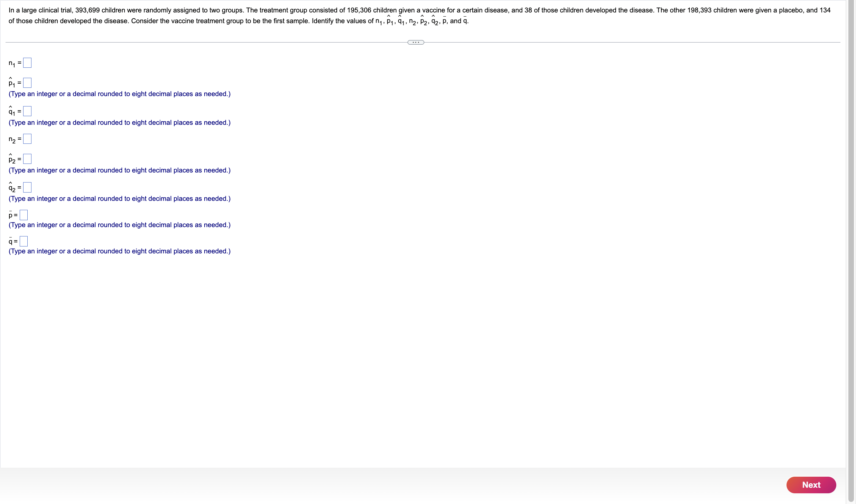
Task: Click the p̄ equals label
Action: 13,215
